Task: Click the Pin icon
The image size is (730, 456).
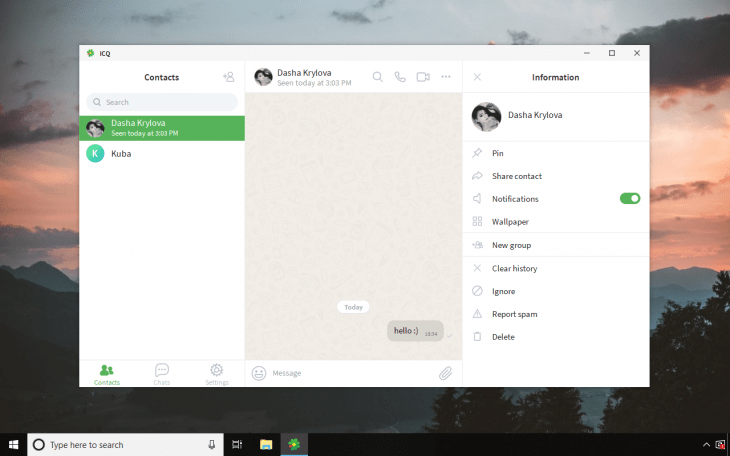Action: pyautogui.click(x=477, y=153)
